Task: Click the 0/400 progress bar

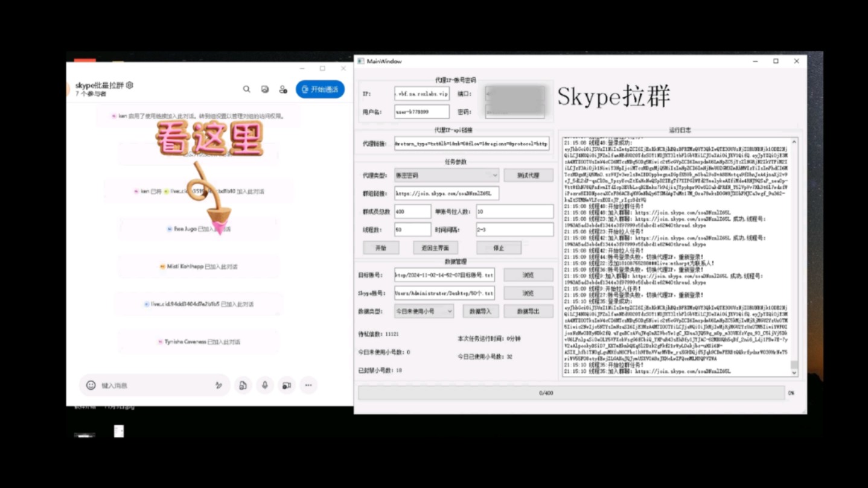Action: (572, 393)
